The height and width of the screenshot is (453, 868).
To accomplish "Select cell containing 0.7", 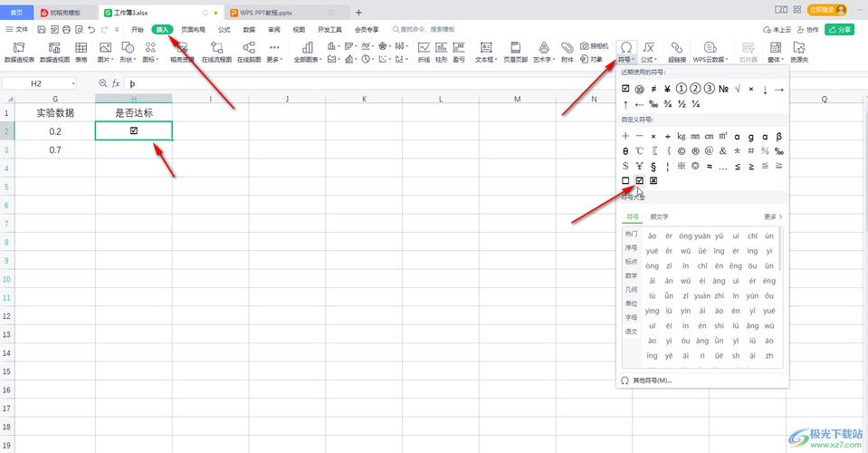I will tap(55, 150).
